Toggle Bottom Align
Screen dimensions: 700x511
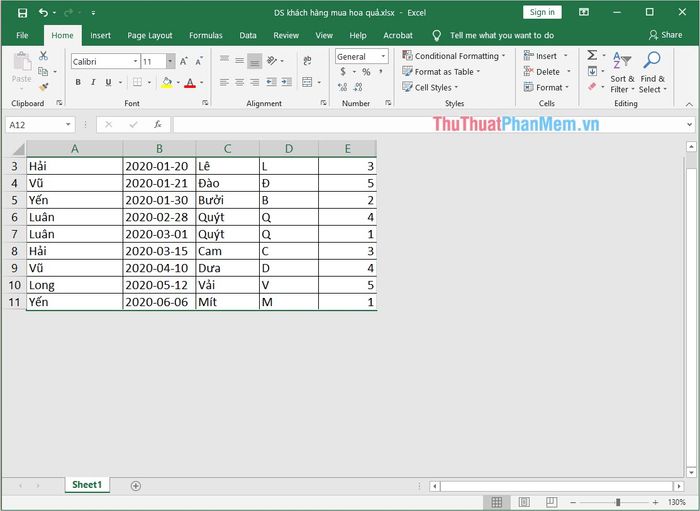coord(255,61)
